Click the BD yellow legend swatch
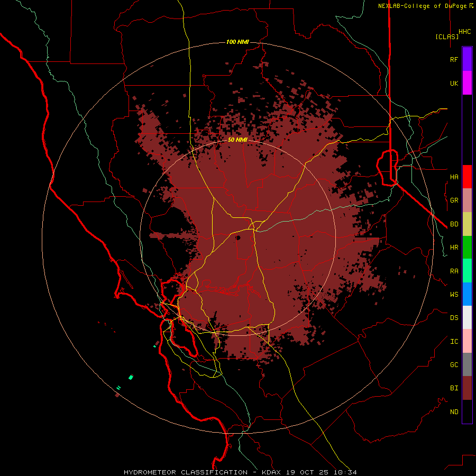 [x=467, y=224]
